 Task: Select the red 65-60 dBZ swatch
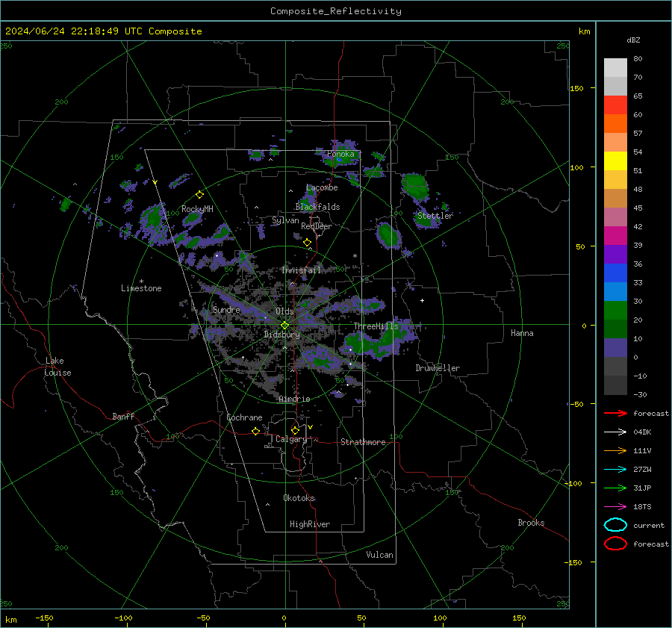point(615,105)
